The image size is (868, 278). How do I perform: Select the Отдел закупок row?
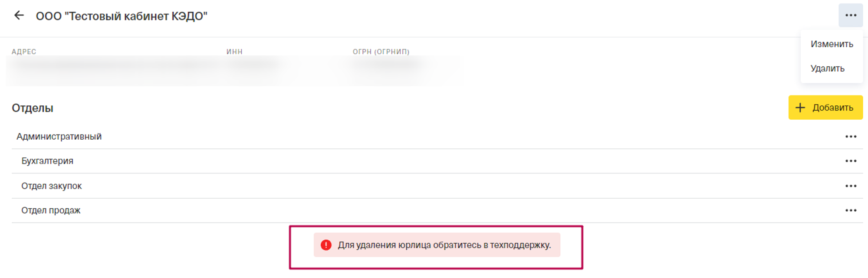[x=52, y=186]
